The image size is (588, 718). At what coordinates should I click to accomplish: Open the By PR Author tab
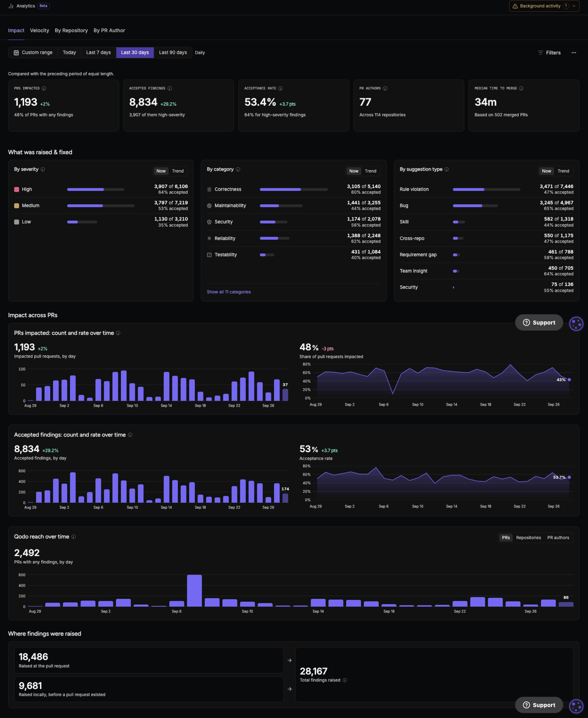[x=109, y=30]
